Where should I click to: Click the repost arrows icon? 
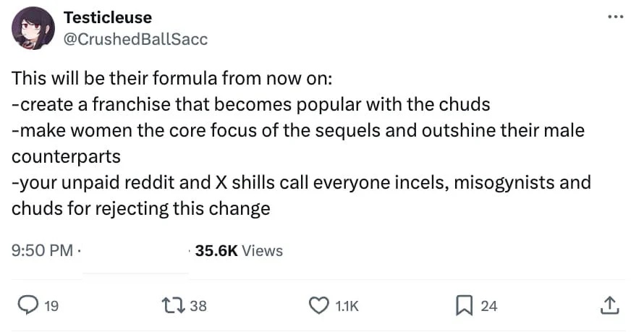pyautogui.click(x=171, y=306)
